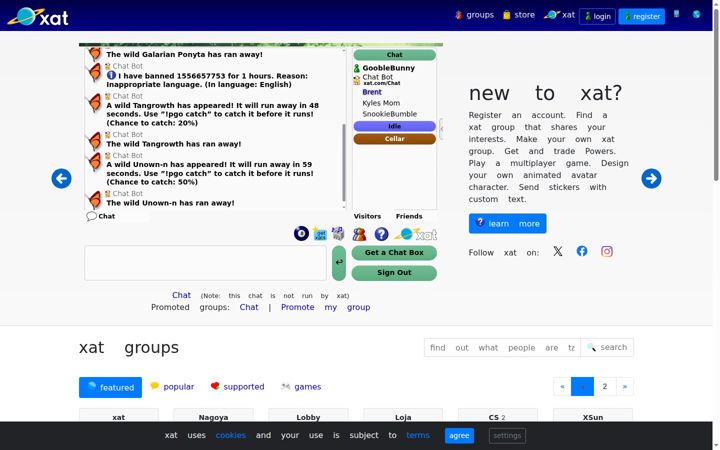Image resolution: width=720 pixels, height=450 pixels.
Task: Click the Get a Chat Box button
Action: pyautogui.click(x=394, y=253)
